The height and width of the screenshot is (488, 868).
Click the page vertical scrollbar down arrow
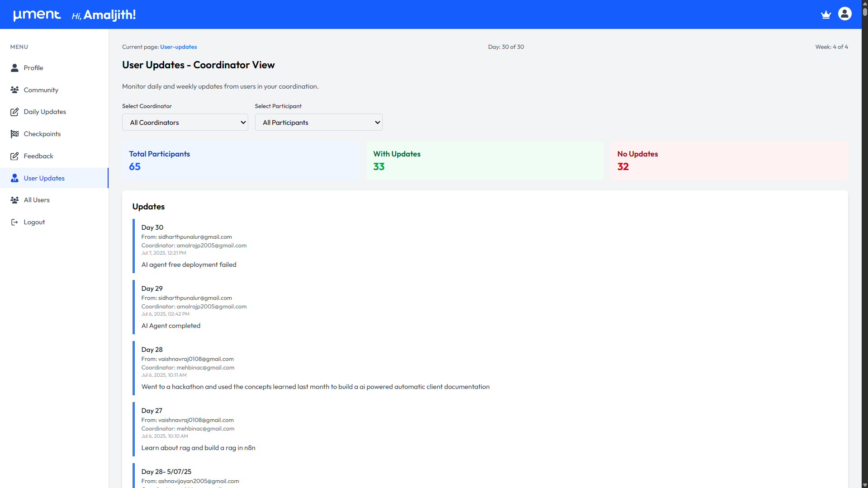865,485
